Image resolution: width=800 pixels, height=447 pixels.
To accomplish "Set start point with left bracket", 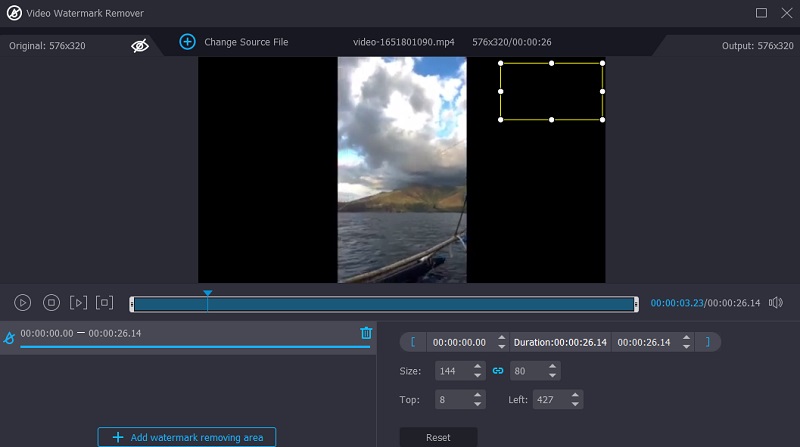I will coord(412,342).
